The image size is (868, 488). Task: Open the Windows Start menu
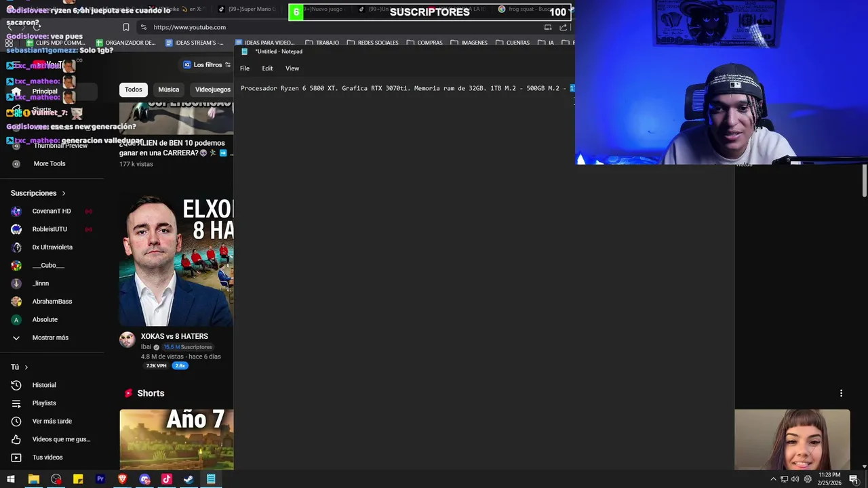tap(10, 479)
